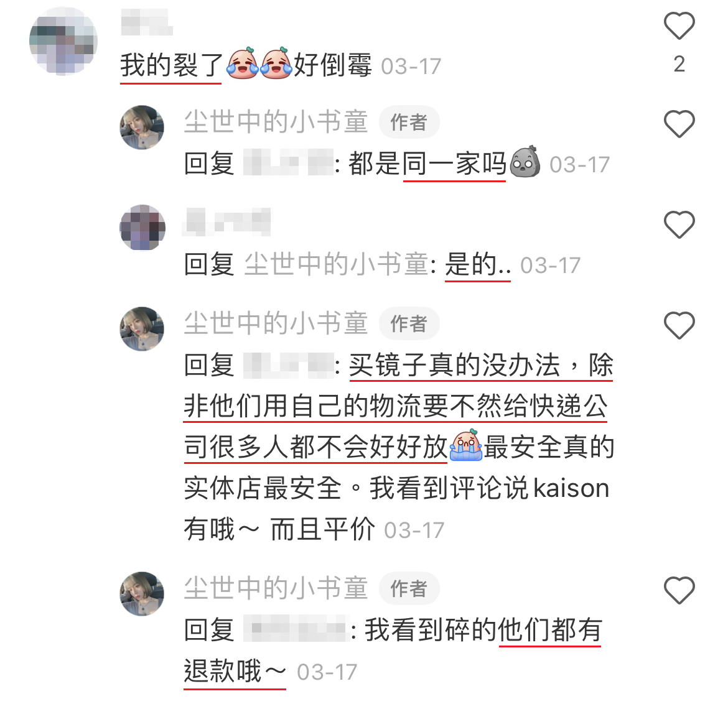Open author avatar beside '买镜子真的没办法' reply

(x=142, y=328)
